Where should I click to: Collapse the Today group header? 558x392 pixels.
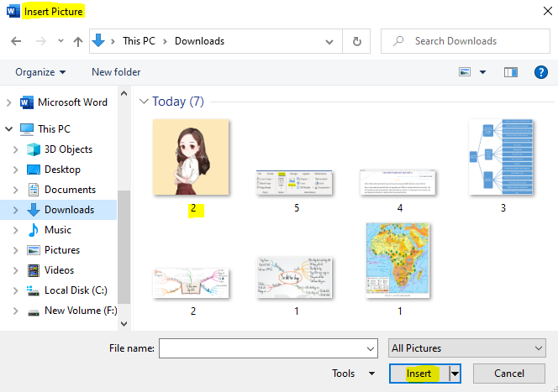coord(144,102)
